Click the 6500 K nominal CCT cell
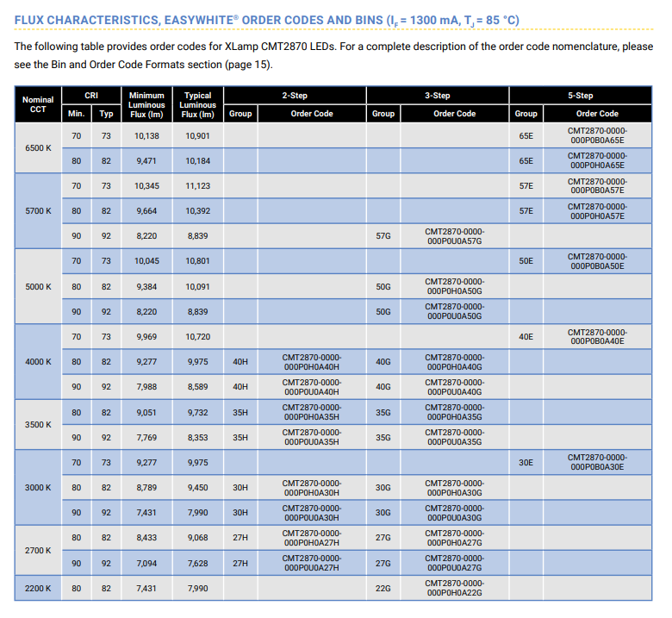 point(38,148)
